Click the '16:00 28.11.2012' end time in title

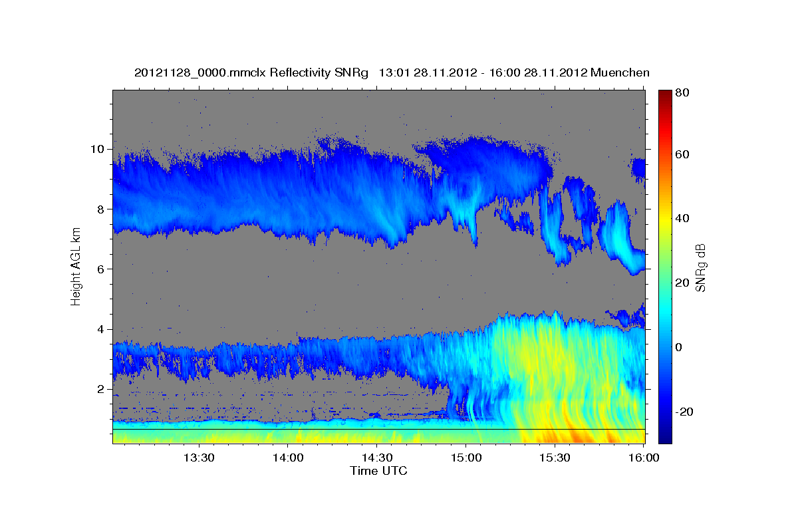[x=537, y=72]
